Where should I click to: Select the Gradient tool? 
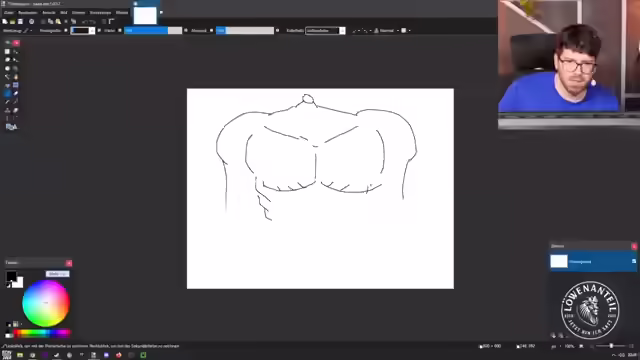[16, 85]
